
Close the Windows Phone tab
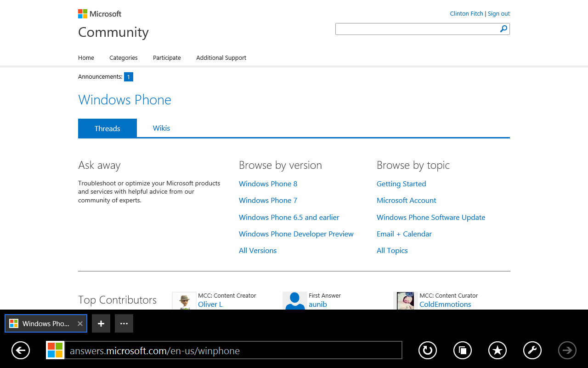(x=80, y=323)
